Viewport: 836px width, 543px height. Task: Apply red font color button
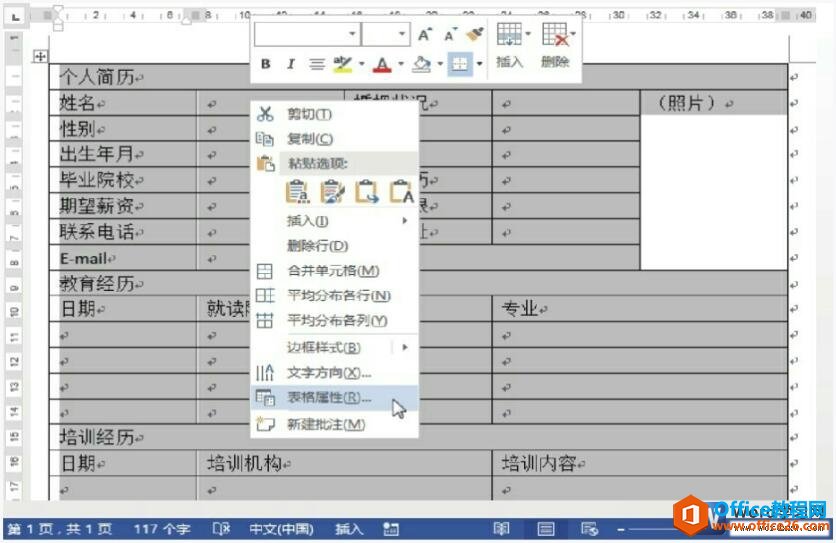pyautogui.click(x=382, y=64)
